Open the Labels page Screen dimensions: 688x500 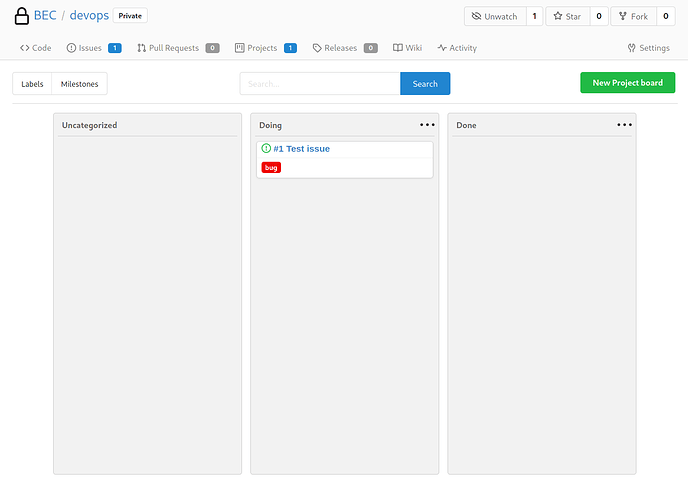pyautogui.click(x=32, y=83)
